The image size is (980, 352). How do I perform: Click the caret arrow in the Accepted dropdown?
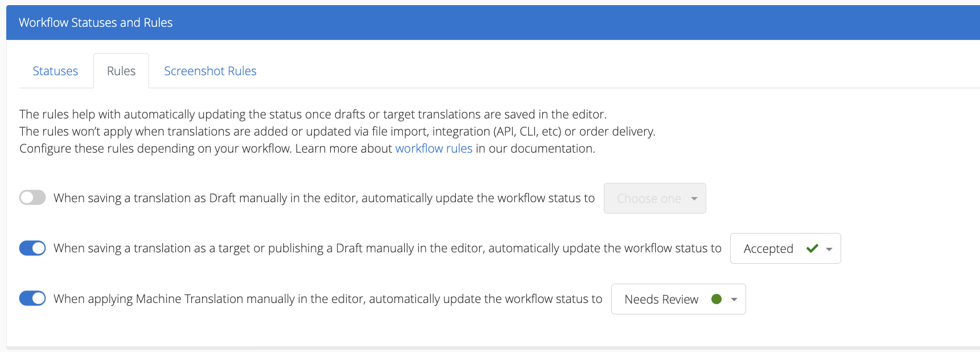[x=829, y=249]
